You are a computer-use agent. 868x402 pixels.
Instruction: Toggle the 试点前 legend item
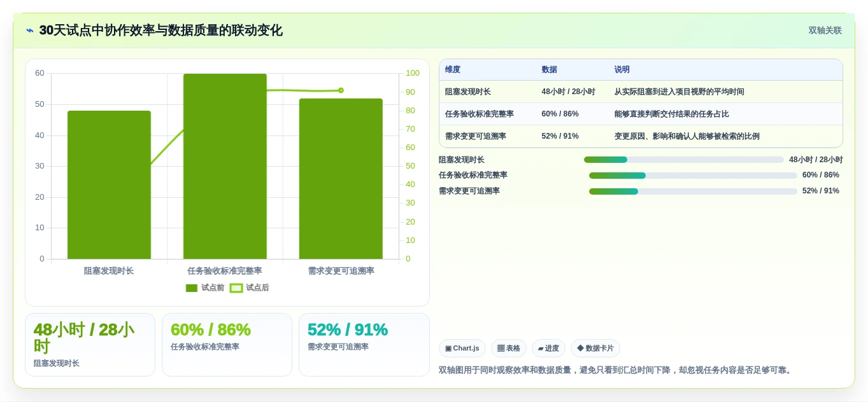[x=205, y=288]
